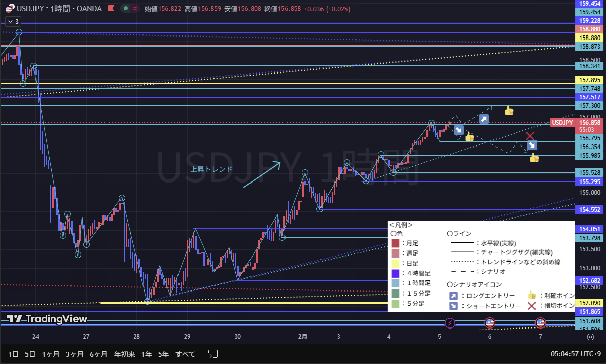Click the TradingView logo
The width and height of the screenshot is (606, 364).
click(x=47, y=319)
